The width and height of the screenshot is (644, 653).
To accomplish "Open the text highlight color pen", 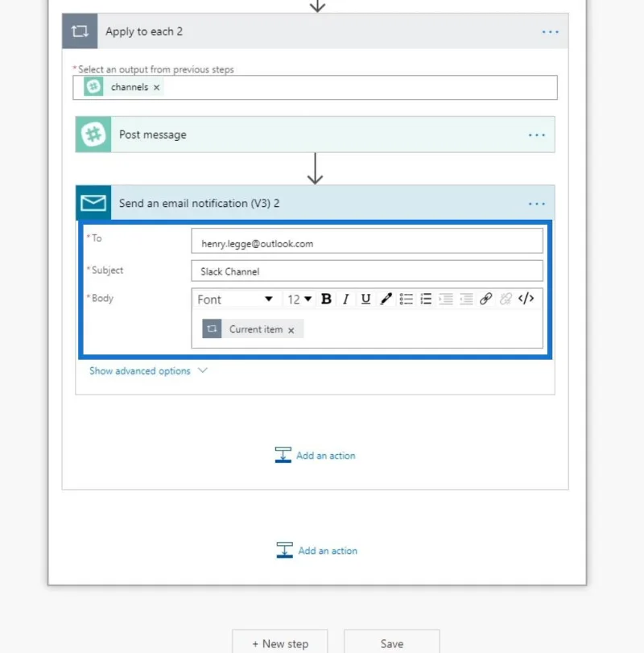I will (386, 299).
